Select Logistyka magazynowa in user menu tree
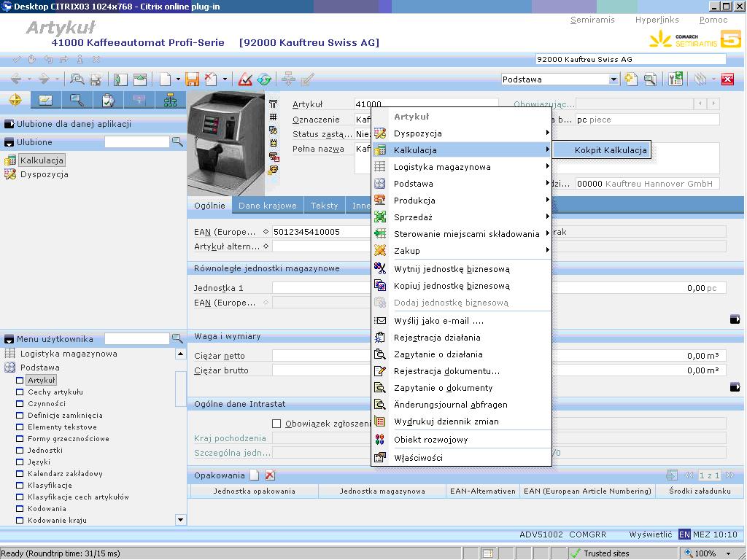Image resolution: width=747 pixels, height=560 pixels. pyautogui.click(x=68, y=354)
